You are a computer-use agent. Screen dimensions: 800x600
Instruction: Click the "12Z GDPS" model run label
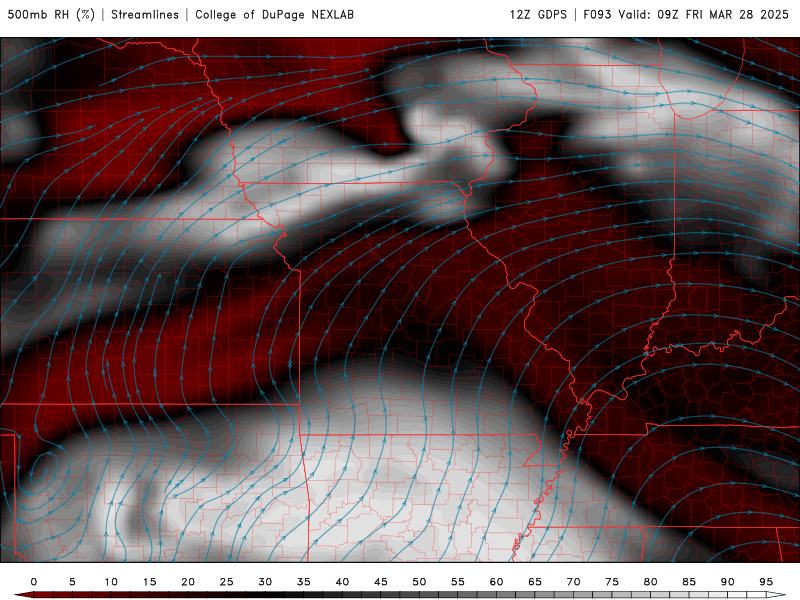tap(538, 14)
